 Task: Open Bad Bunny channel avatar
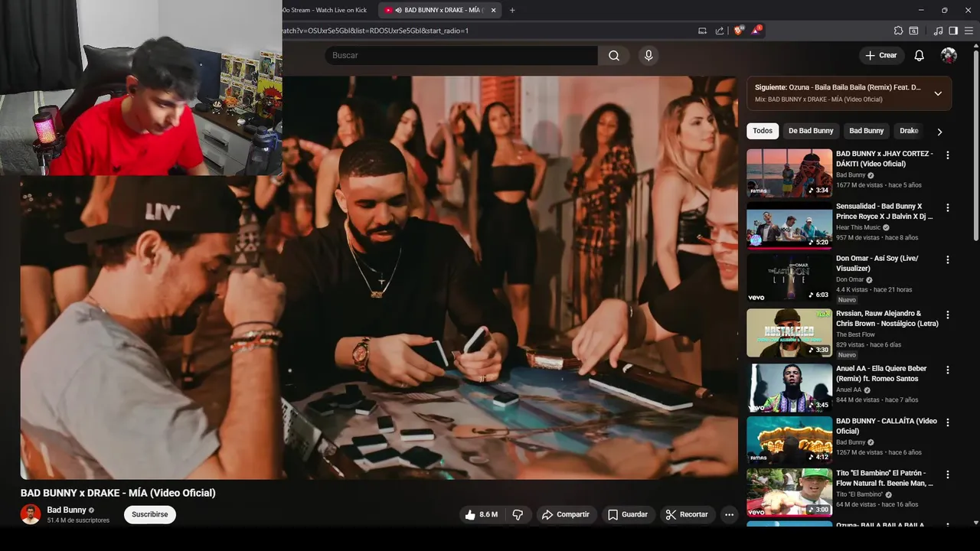pos(31,514)
